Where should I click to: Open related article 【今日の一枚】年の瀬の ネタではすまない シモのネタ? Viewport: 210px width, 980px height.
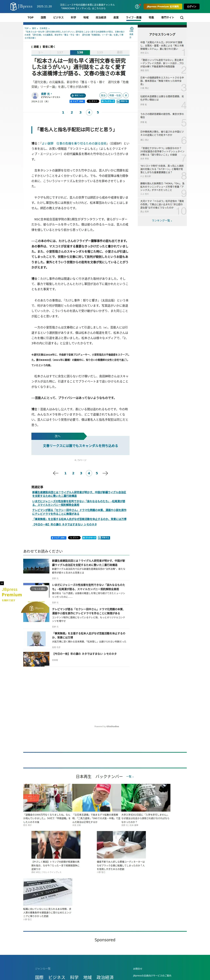click(64, 524)
